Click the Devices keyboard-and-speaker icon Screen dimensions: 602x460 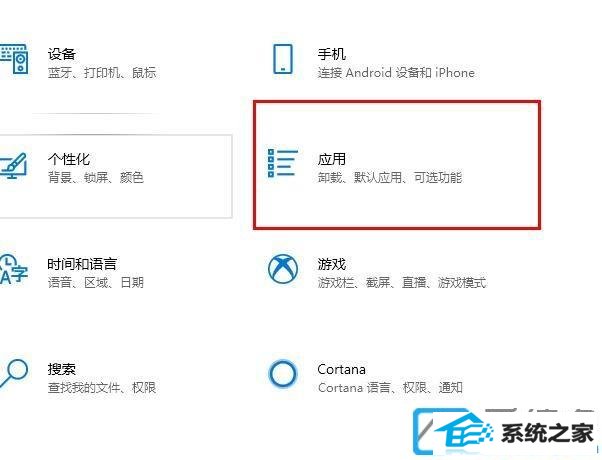click(x=14, y=58)
